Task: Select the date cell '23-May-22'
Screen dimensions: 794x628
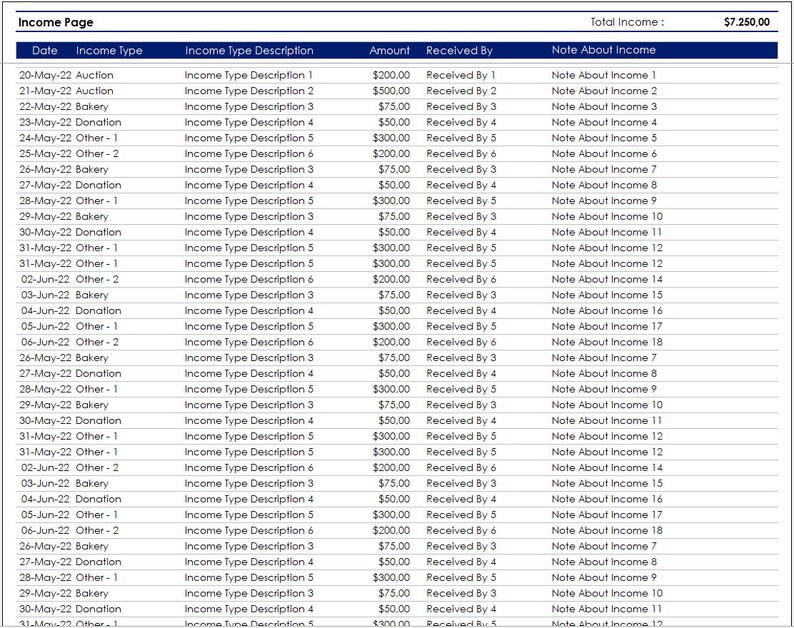Action: tap(46, 123)
